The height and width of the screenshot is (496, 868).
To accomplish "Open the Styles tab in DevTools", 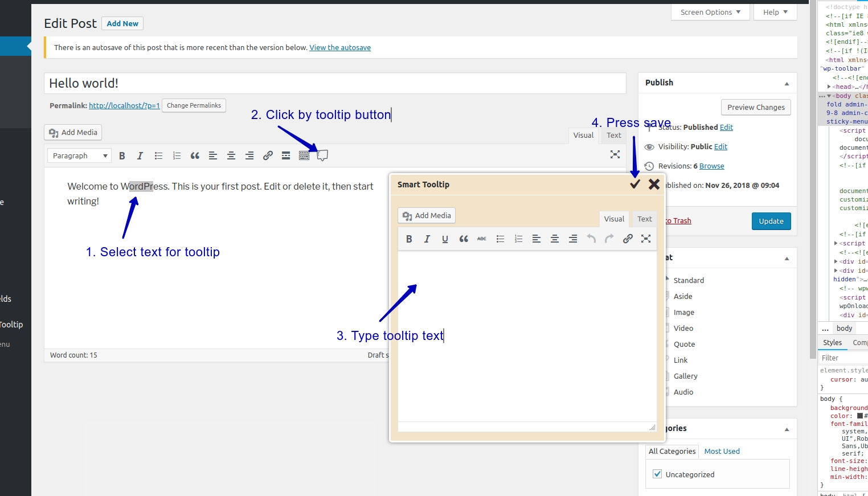I will click(832, 342).
